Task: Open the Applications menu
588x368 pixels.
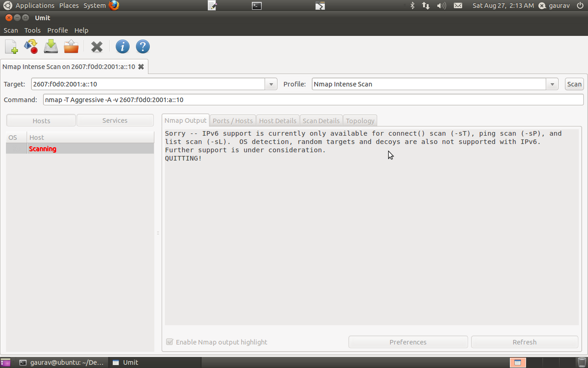Action: (x=35, y=6)
